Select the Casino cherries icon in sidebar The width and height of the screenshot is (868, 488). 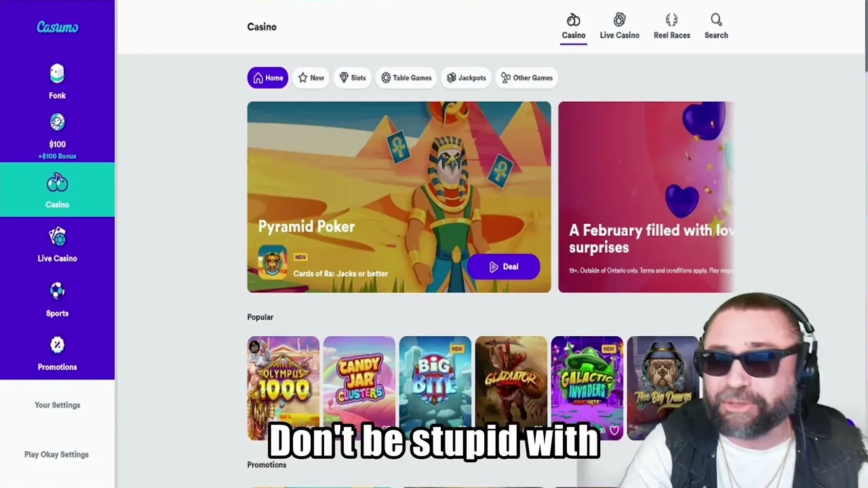57,183
